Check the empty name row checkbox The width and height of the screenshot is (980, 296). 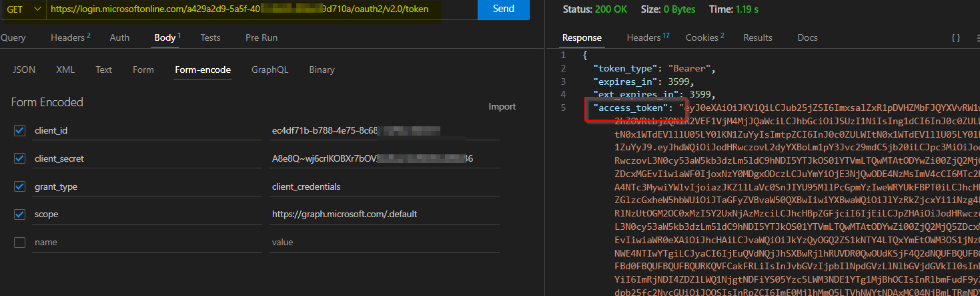[19, 242]
